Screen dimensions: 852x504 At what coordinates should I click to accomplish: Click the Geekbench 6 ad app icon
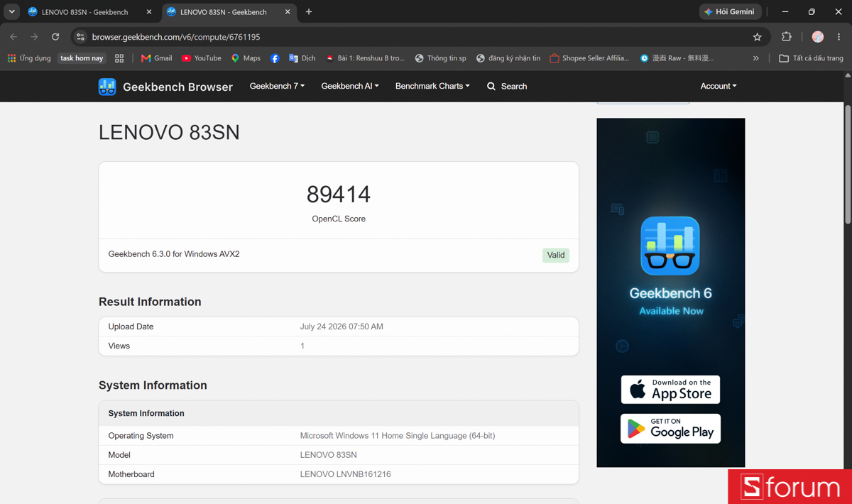pyautogui.click(x=670, y=246)
